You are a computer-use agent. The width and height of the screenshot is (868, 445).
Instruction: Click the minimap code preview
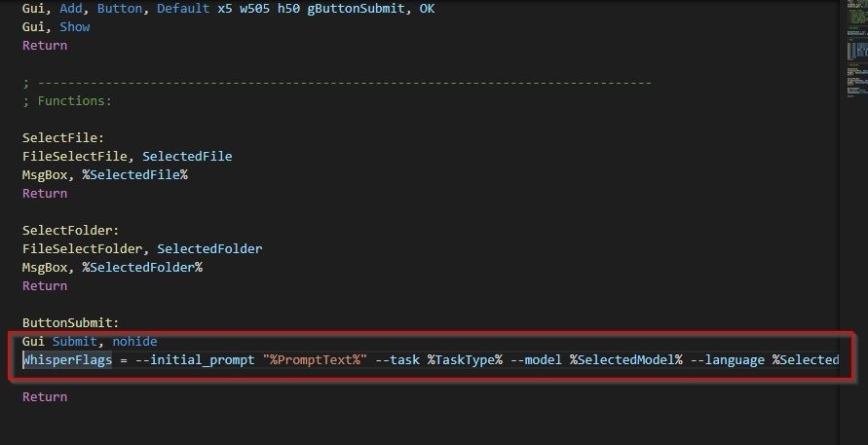pos(852,58)
